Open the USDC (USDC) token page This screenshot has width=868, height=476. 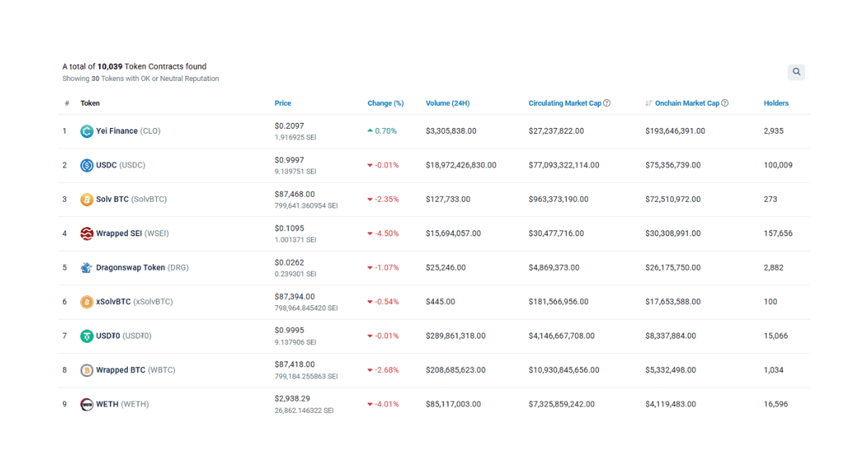(x=121, y=165)
